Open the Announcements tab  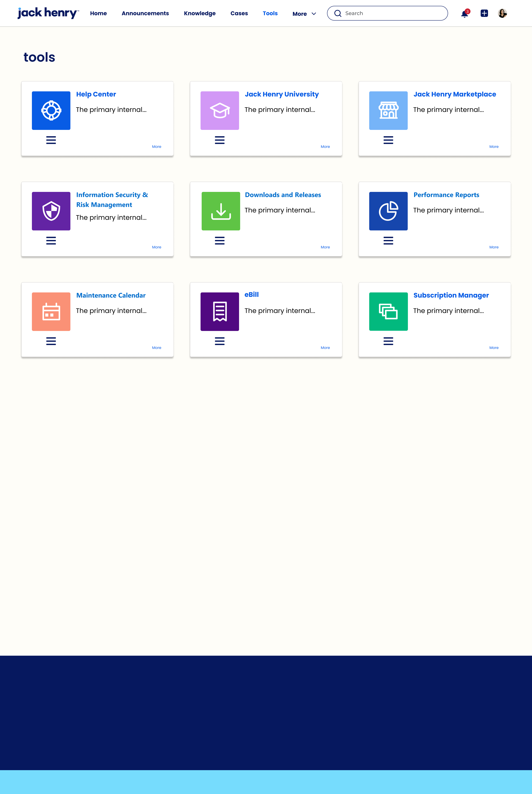(145, 13)
